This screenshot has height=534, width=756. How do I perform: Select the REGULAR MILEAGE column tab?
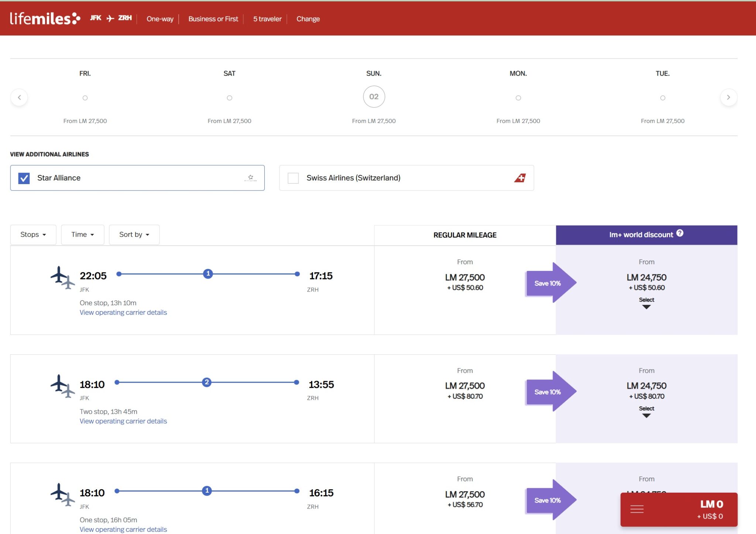[465, 235]
